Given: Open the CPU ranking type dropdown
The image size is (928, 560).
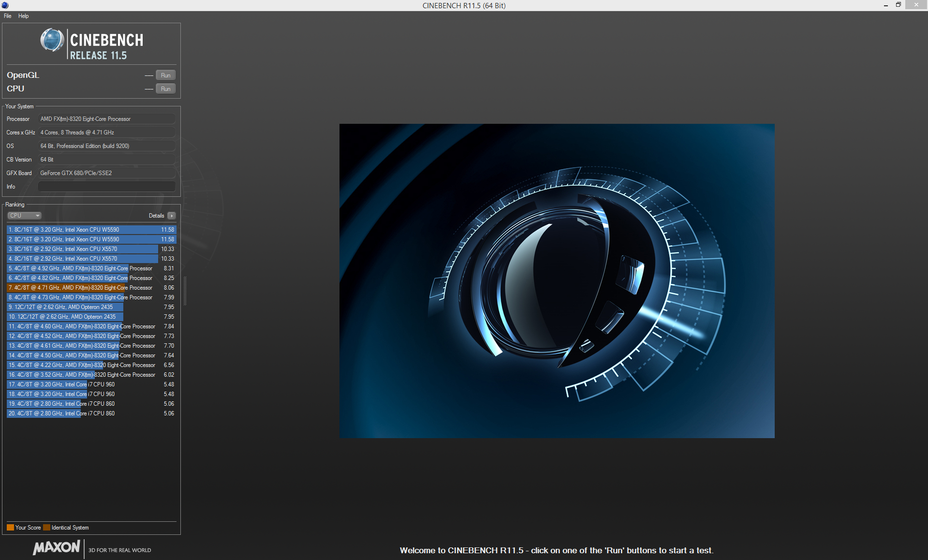Looking at the screenshot, I should [x=24, y=216].
